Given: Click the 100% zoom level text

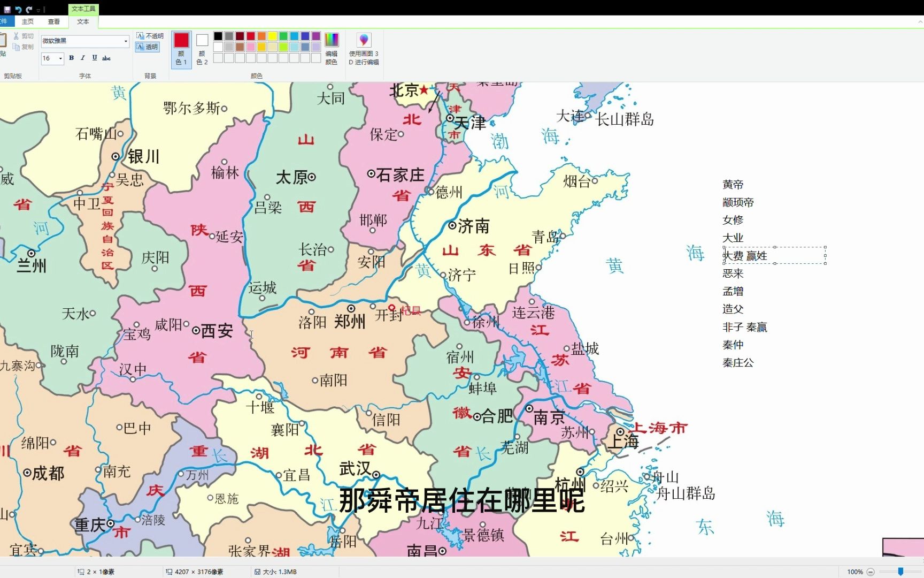Looking at the screenshot, I should [x=855, y=572].
